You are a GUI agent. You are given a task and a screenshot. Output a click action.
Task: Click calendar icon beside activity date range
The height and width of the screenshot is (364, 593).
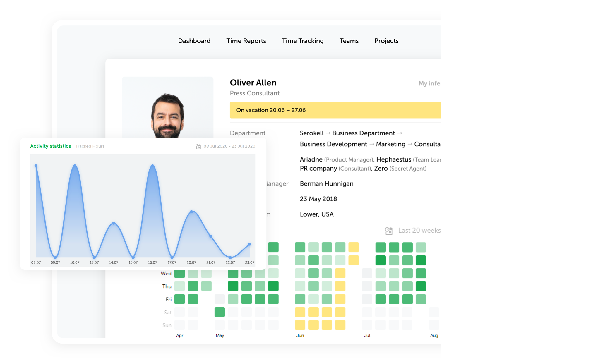coord(198,146)
